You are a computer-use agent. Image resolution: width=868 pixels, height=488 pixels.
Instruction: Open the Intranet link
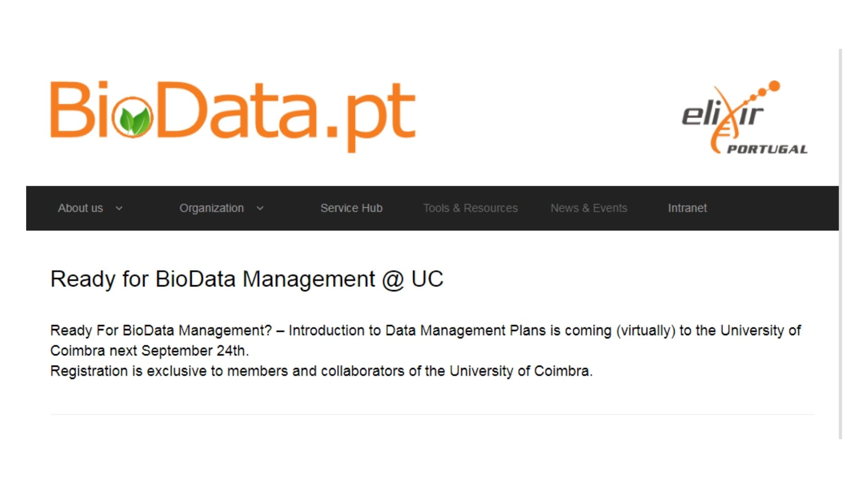coord(687,208)
